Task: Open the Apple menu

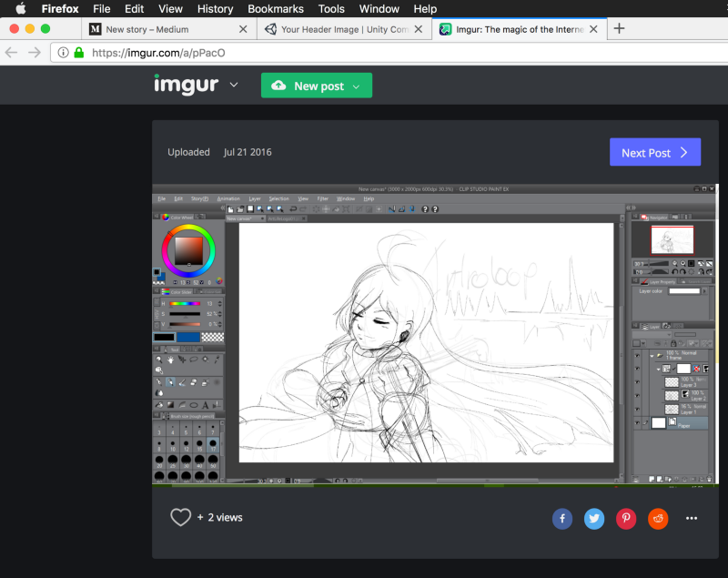Action: [x=21, y=8]
